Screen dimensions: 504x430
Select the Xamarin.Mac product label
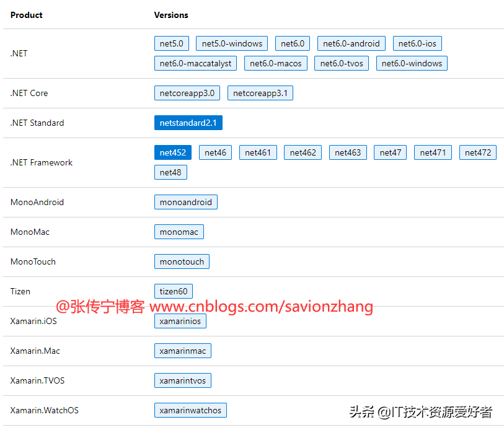(x=35, y=351)
